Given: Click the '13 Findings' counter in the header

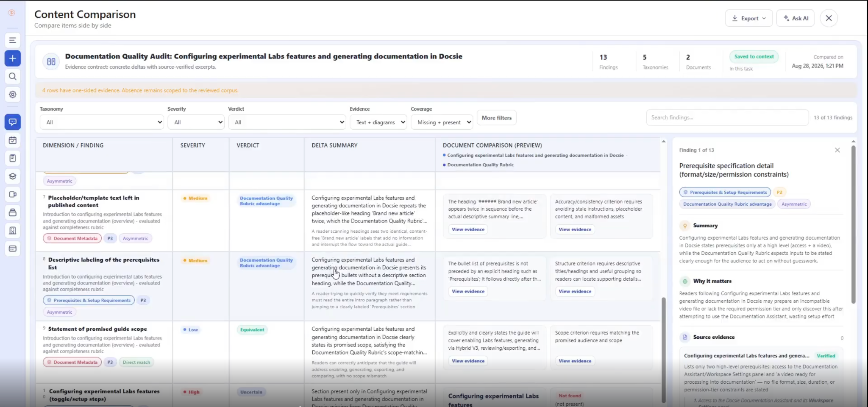Looking at the screenshot, I should tap(608, 62).
